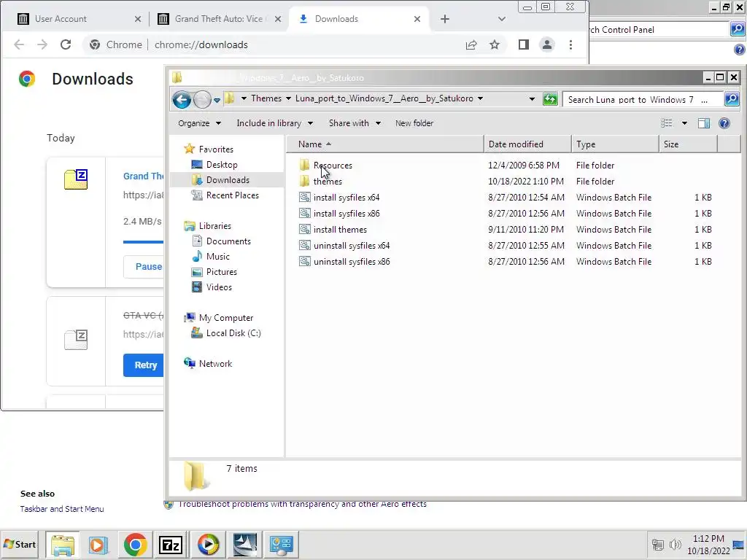Screen dimensions: 747x560
Task: Click the Search Luna port input field
Action: (643, 99)
